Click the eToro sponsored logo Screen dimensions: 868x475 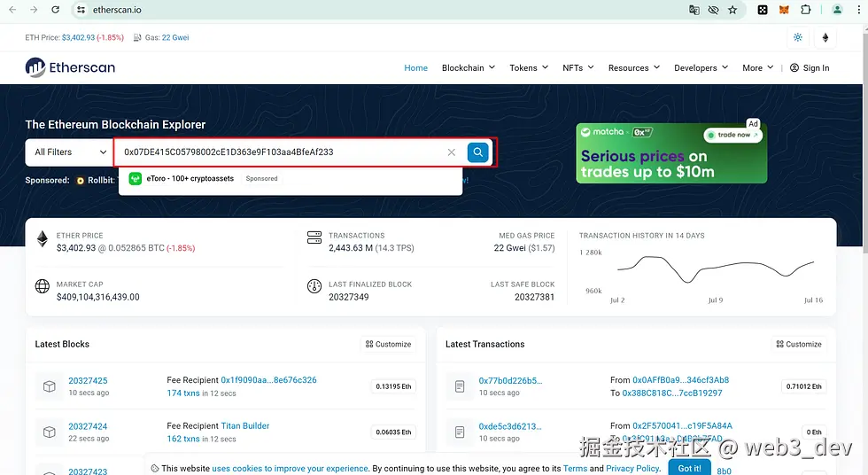pyautogui.click(x=135, y=179)
